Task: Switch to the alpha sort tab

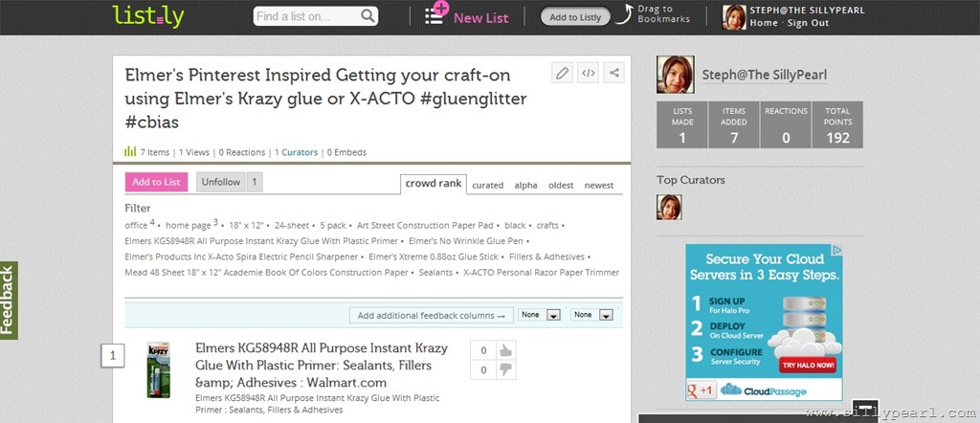Action: click(525, 185)
